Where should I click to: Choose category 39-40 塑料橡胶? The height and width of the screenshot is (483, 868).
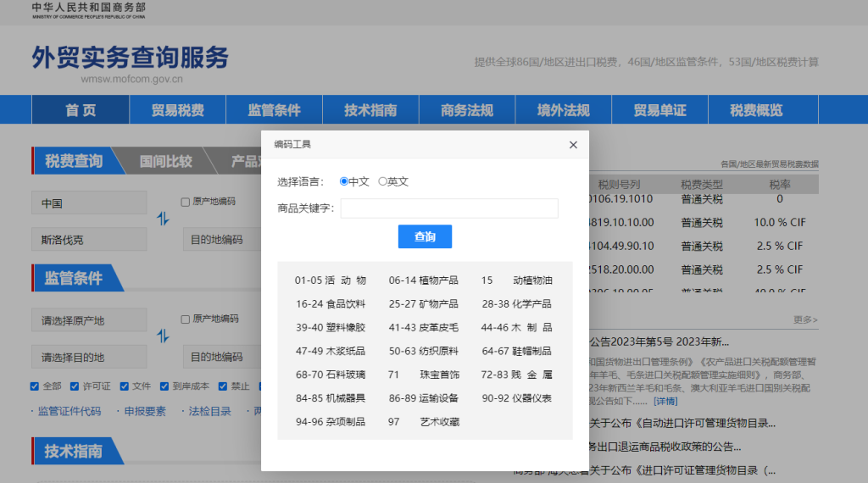(x=331, y=328)
